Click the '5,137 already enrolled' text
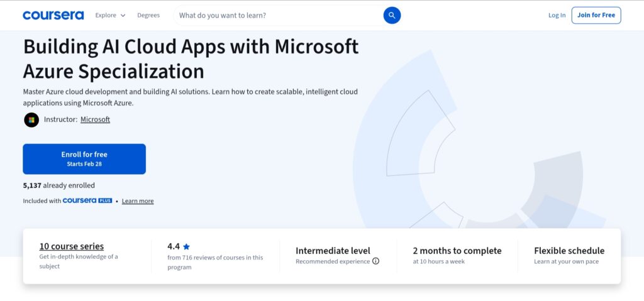This screenshot has width=644, height=301. coord(58,185)
